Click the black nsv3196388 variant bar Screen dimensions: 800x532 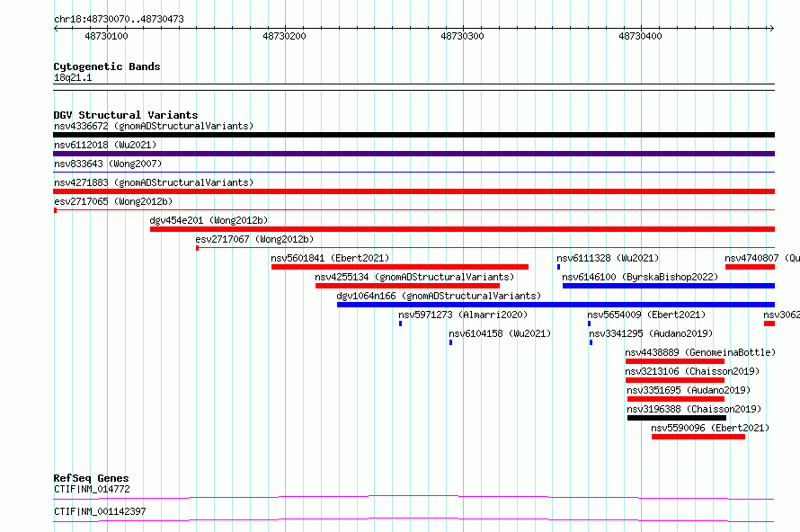[677, 418]
